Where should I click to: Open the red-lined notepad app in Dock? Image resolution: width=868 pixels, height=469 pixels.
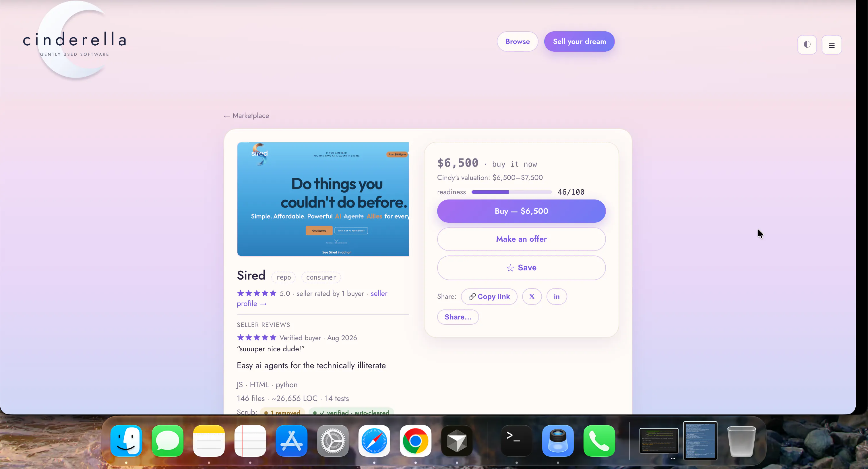[250, 441]
